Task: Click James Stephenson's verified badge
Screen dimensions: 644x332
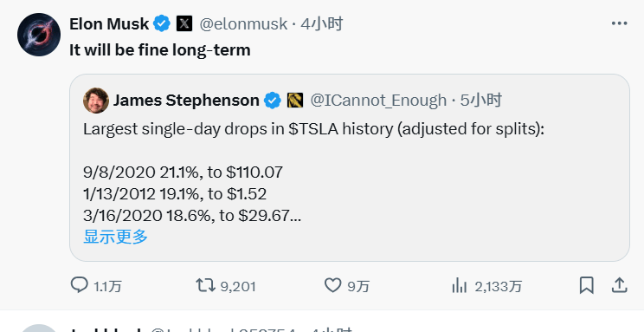Action: tap(273, 101)
